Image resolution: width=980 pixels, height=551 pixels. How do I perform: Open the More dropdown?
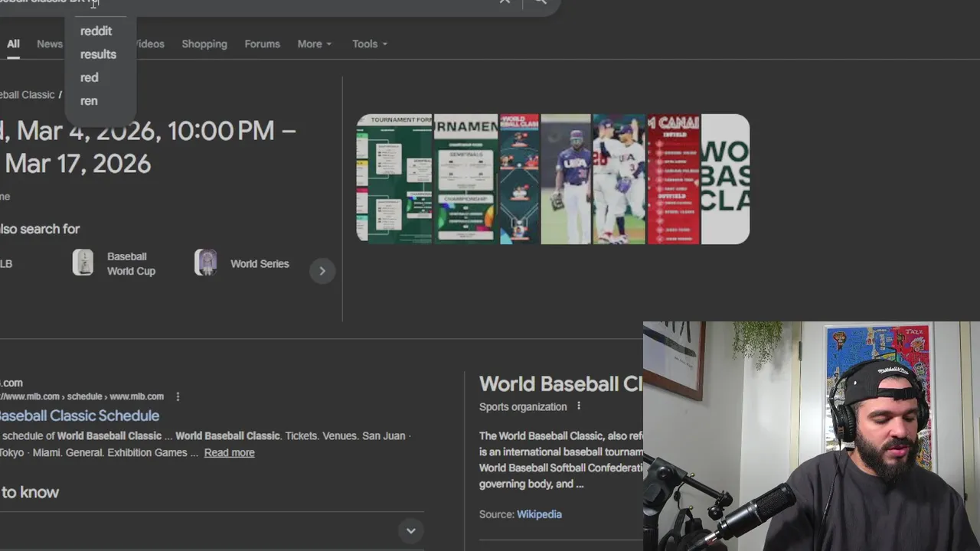315,44
